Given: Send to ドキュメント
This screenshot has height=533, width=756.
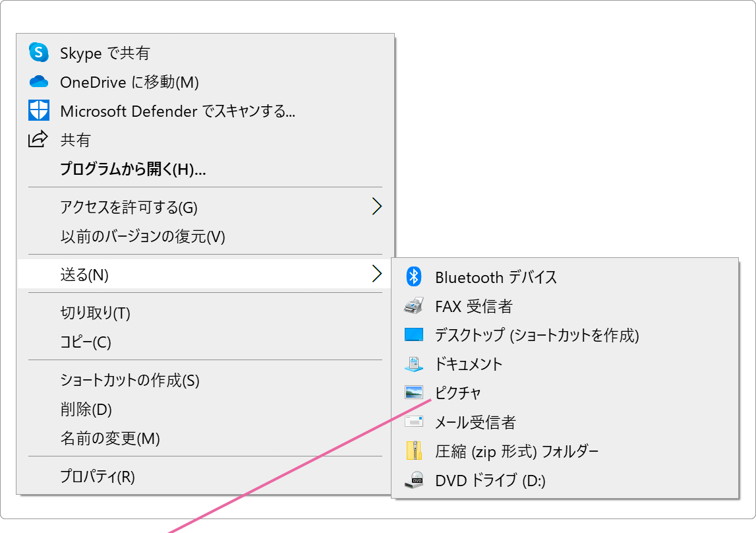Looking at the screenshot, I should point(565,363).
